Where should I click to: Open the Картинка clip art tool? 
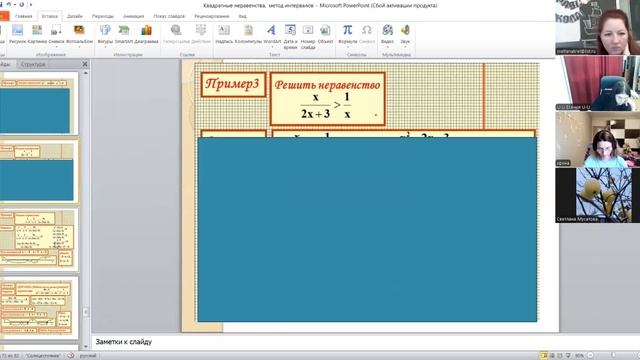click(37, 34)
